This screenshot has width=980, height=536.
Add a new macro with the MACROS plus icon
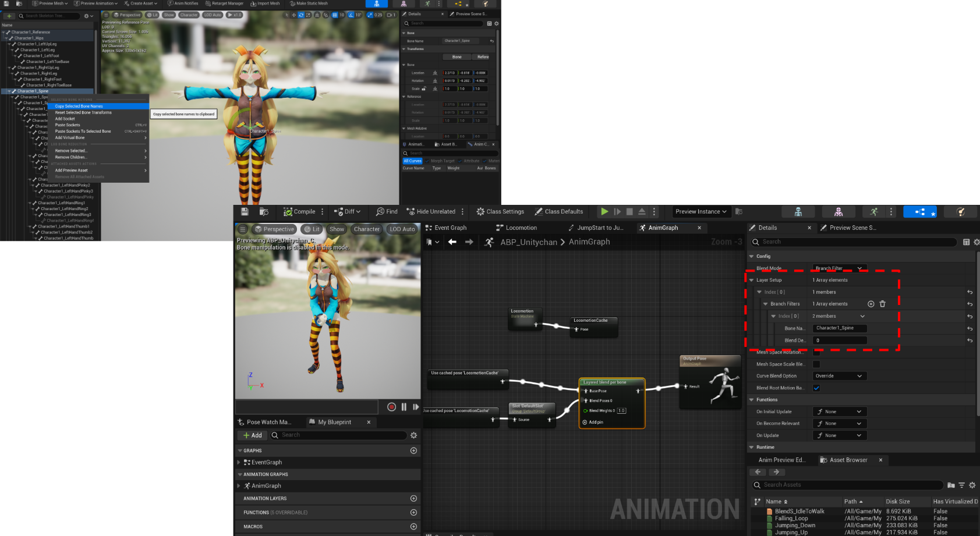tap(413, 527)
